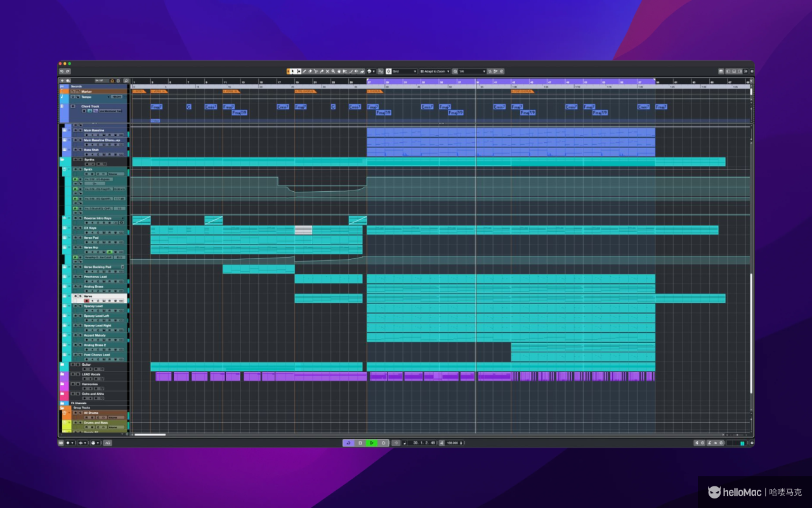Click the Harmonies folder icon

pos(62,384)
